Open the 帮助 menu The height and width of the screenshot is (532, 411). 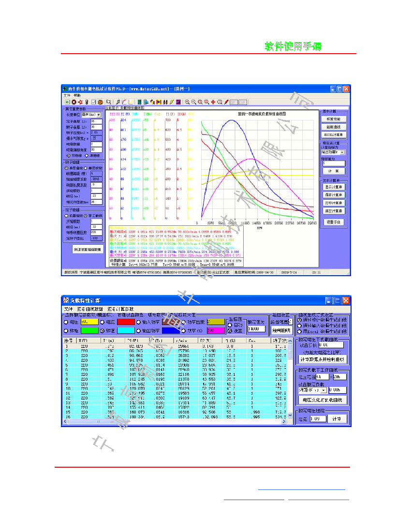point(78,95)
